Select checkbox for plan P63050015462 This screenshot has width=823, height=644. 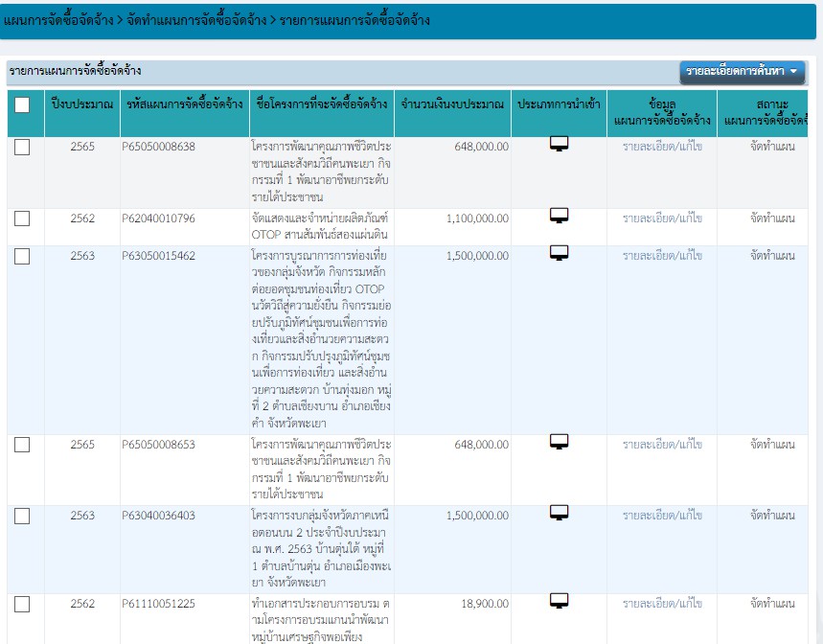point(22,256)
